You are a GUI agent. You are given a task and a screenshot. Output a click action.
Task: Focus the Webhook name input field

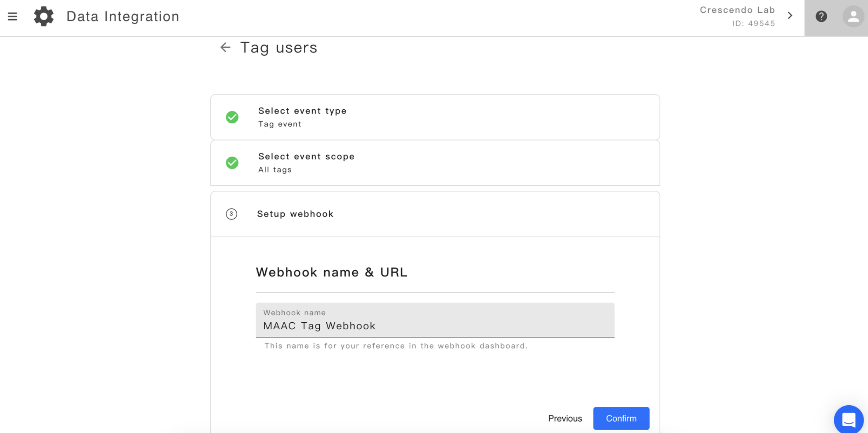[435, 320]
